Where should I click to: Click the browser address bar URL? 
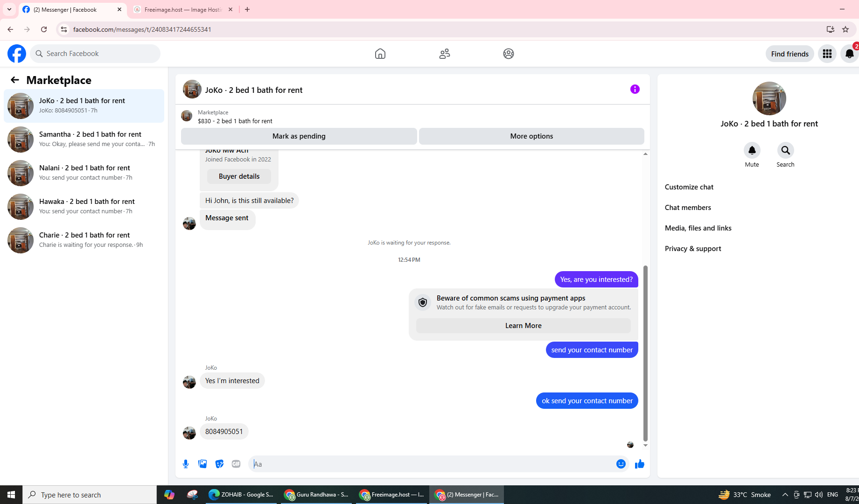142,29
